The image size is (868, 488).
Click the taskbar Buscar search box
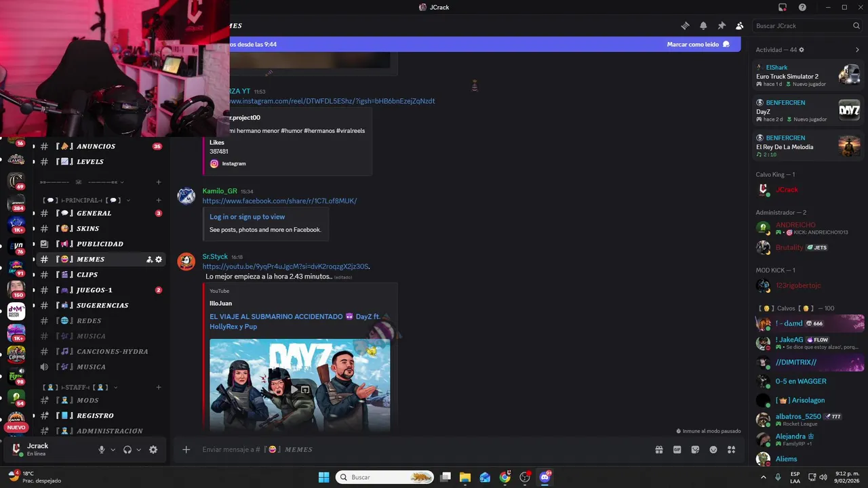pos(385,477)
